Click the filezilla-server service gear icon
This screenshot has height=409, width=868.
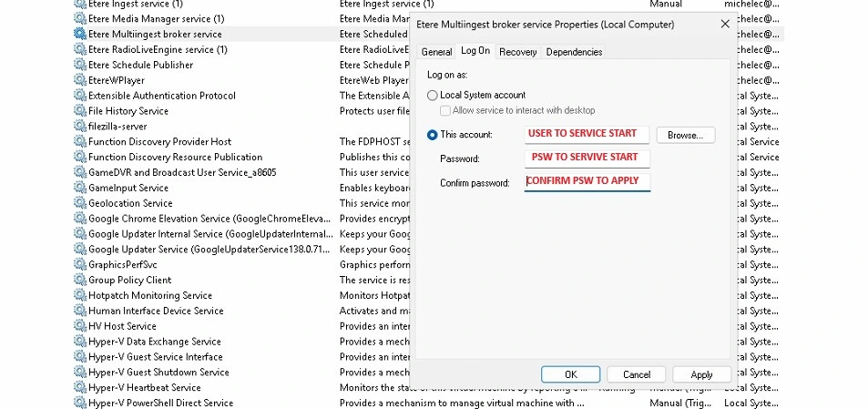(79, 127)
